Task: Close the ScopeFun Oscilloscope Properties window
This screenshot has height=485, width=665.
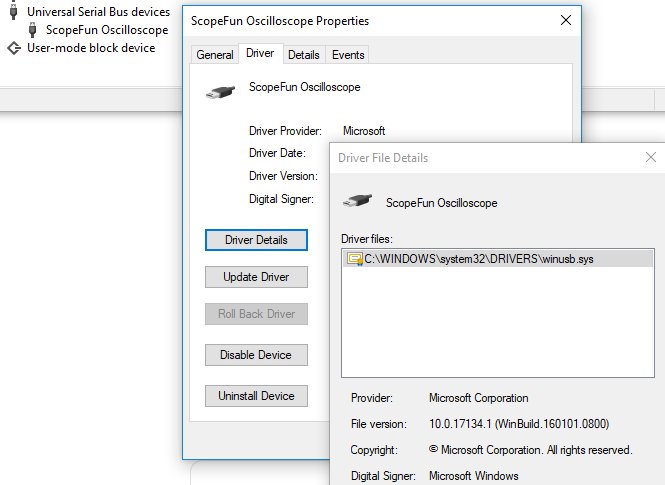Action: [566, 20]
